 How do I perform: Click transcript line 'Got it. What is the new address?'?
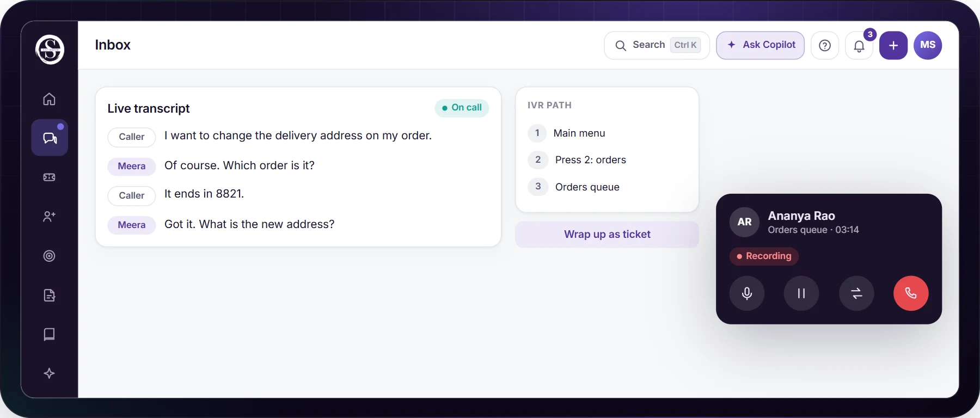249,224
